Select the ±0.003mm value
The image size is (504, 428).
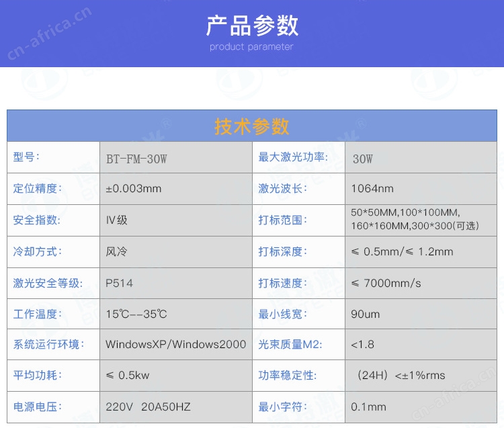(x=134, y=189)
